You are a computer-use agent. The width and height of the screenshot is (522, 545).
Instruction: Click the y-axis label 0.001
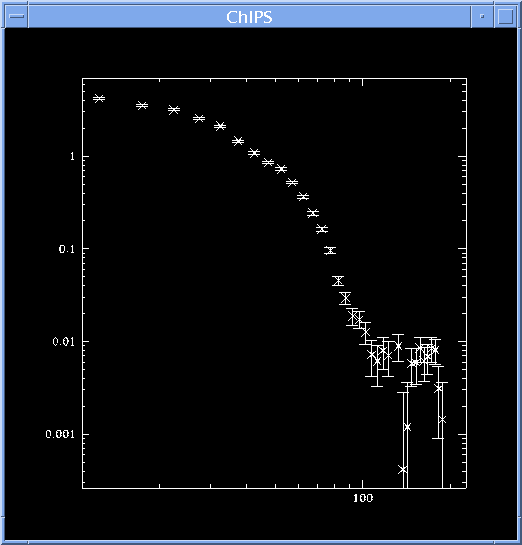tap(60, 434)
